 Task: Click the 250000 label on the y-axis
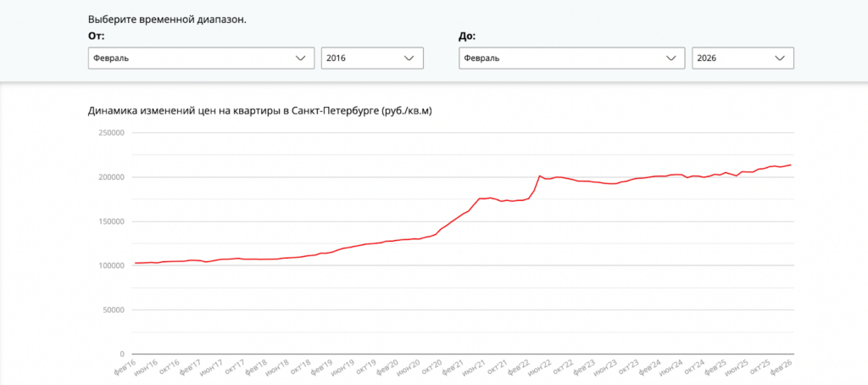111,133
